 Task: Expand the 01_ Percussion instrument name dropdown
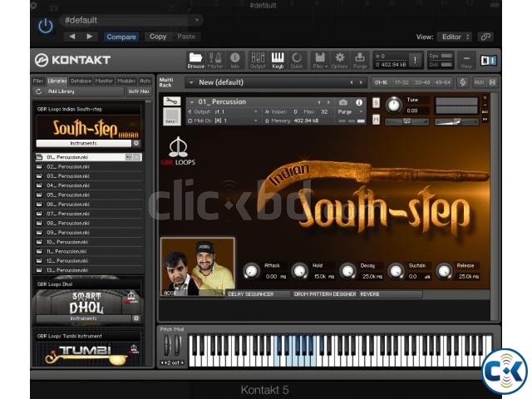click(192, 101)
